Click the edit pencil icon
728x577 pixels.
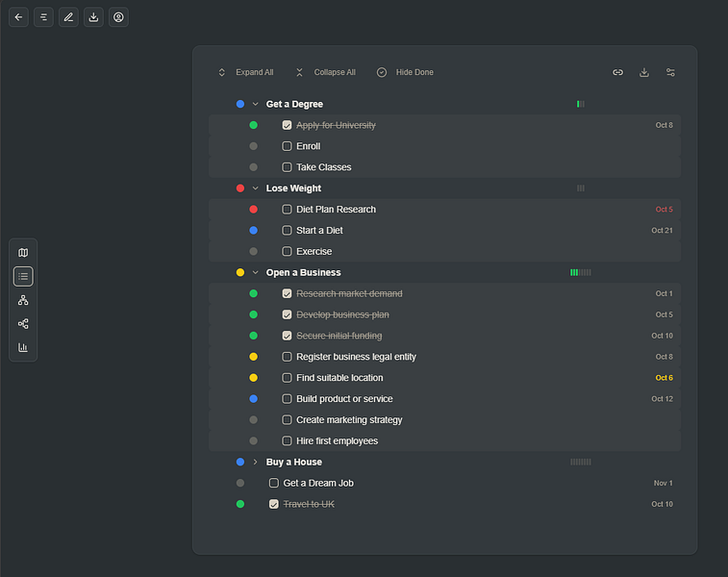(x=68, y=17)
